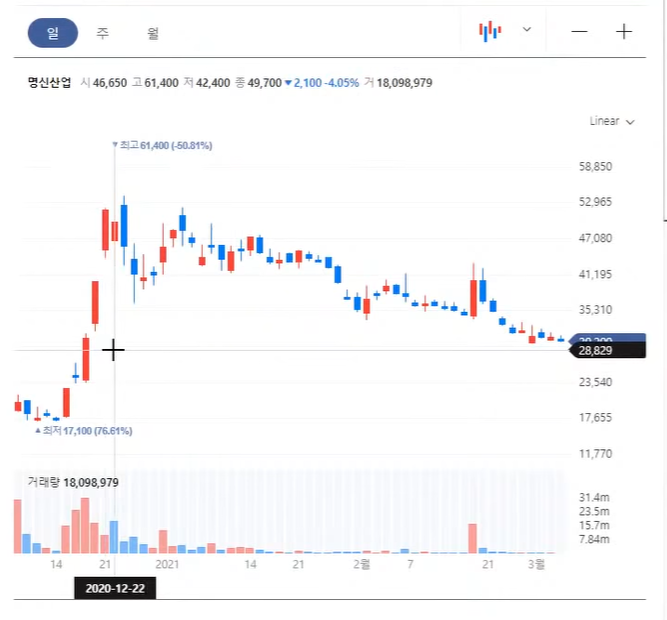The height and width of the screenshot is (620, 667).
Task: Click the candlestick chart type icon
Action: tap(490, 31)
